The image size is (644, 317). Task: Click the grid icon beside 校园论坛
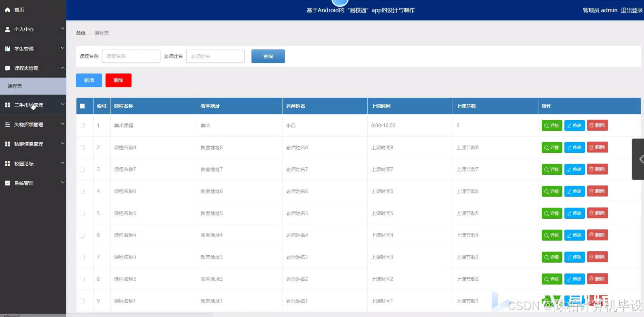7,163
